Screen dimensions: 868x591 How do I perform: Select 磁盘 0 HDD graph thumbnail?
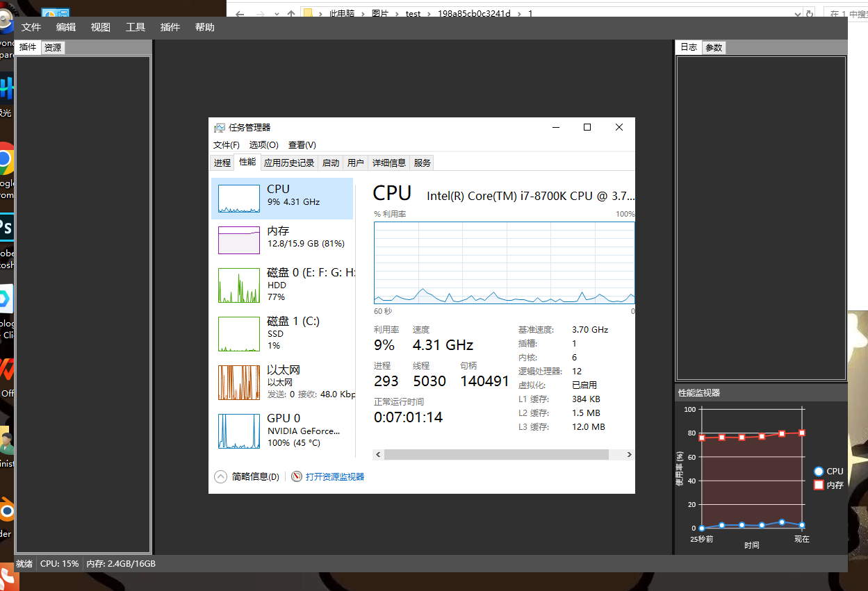(x=239, y=285)
